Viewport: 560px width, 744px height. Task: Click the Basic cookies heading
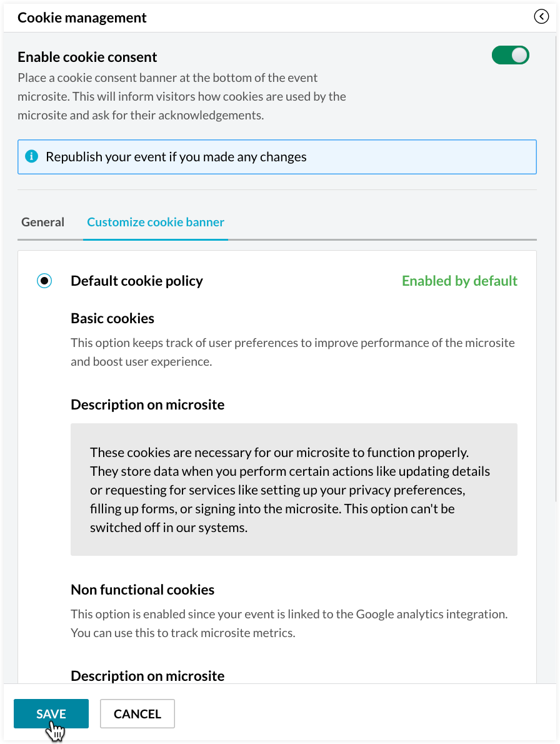click(x=112, y=318)
